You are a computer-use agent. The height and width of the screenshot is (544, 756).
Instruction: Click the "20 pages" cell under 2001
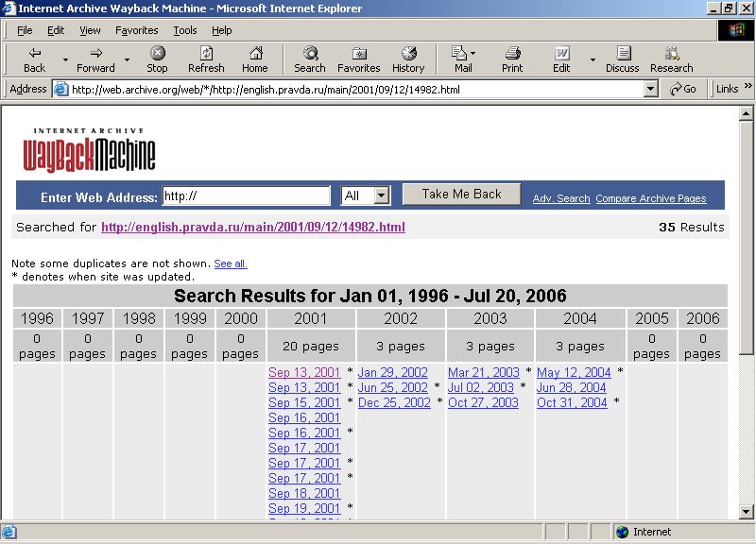point(311,346)
